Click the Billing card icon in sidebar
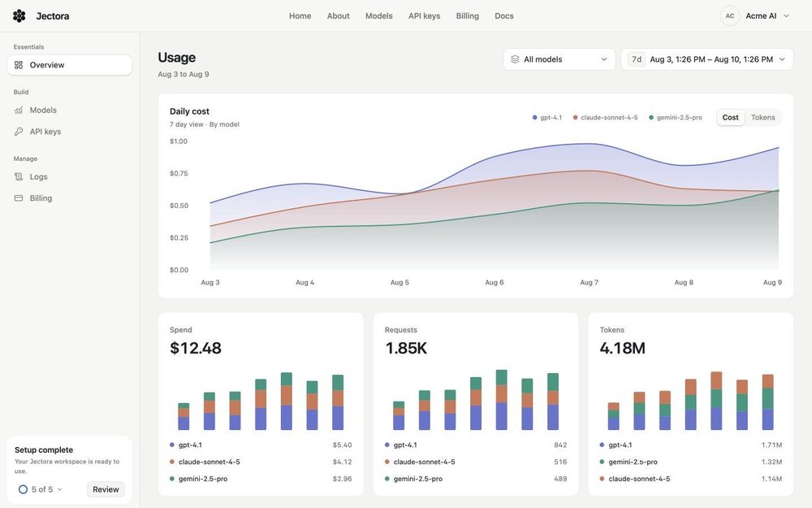 (19, 198)
